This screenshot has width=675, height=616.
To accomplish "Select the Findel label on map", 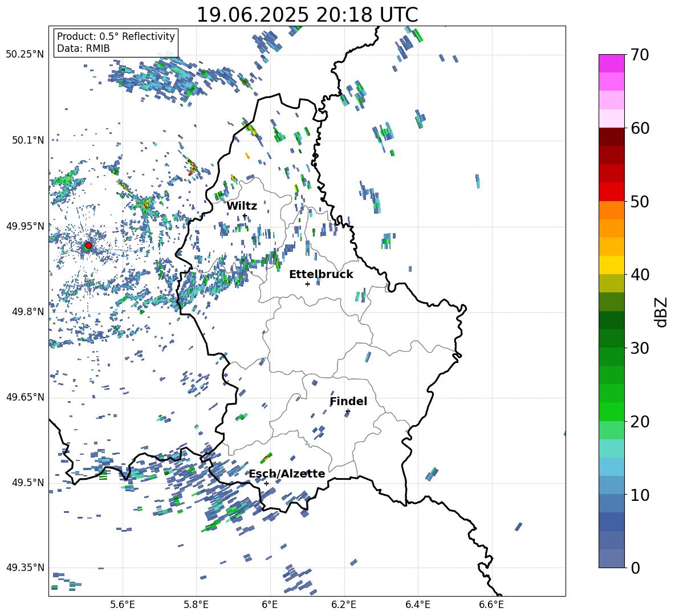I will [348, 401].
